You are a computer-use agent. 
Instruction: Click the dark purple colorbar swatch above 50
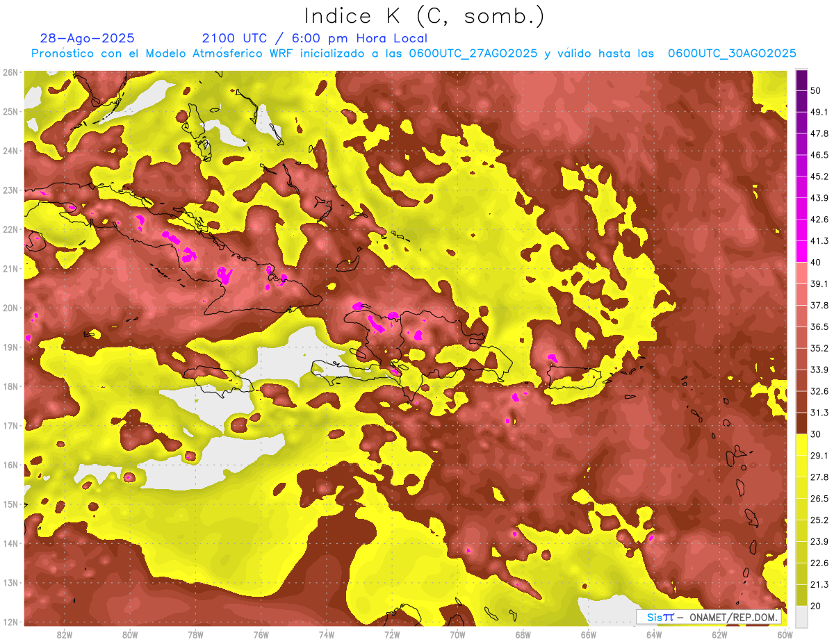click(x=801, y=81)
